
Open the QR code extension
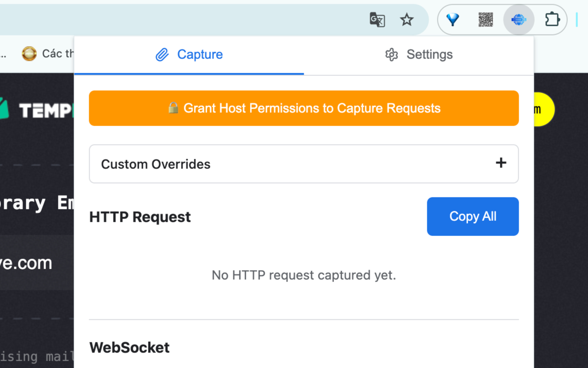tap(486, 20)
